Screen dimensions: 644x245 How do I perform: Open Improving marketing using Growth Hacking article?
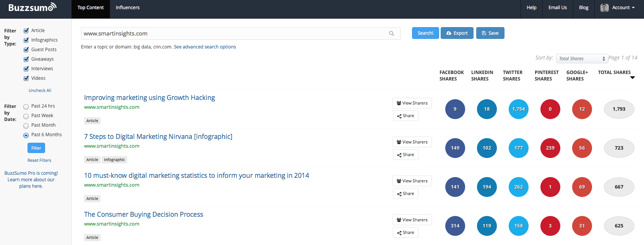(x=149, y=98)
